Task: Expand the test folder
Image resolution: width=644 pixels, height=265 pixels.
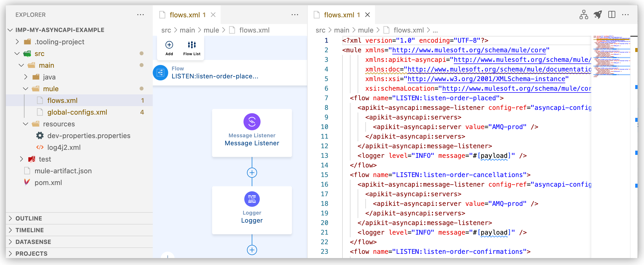Action: [x=22, y=159]
